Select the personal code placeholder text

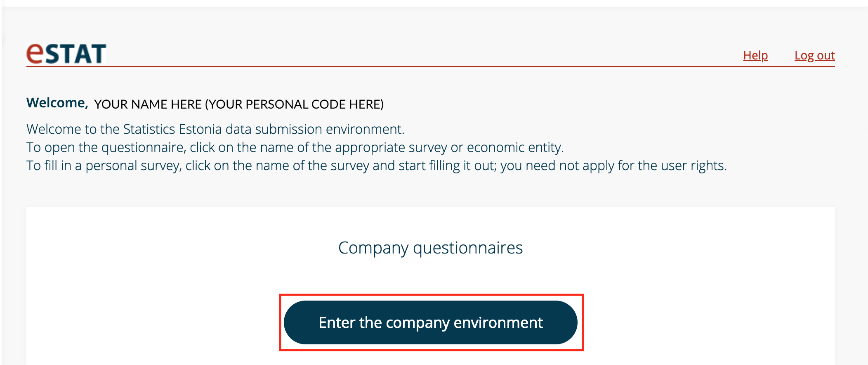click(x=295, y=104)
